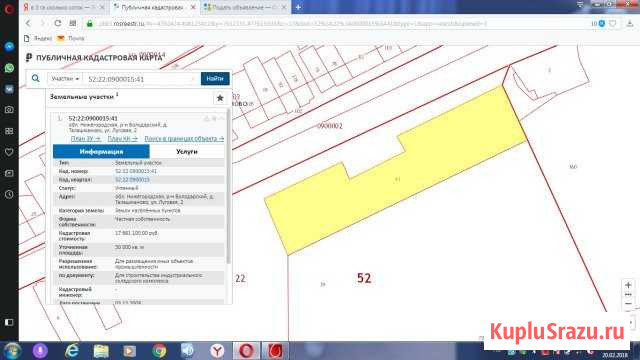Click the snapshot camera icon in sidebar
Viewport: 640px width, 360px height.
(x=9, y=110)
